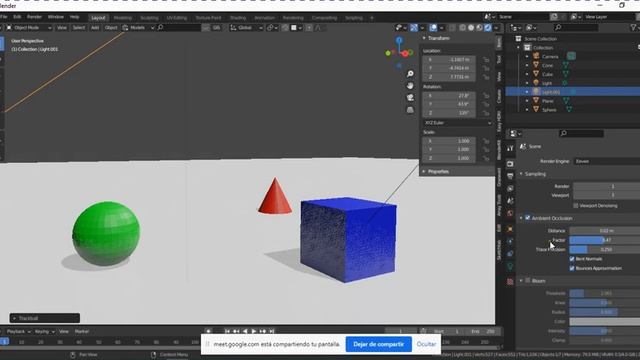Click the blue Z axis on navigation gizmo
This screenshot has height=360, width=640.
pyautogui.click(x=399, y=40)
